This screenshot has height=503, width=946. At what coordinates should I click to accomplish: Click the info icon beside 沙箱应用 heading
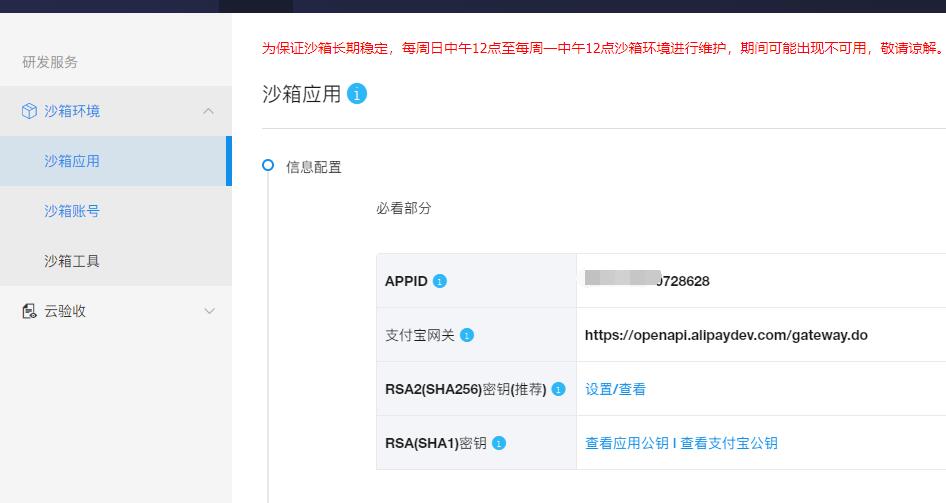coord(357,94)
